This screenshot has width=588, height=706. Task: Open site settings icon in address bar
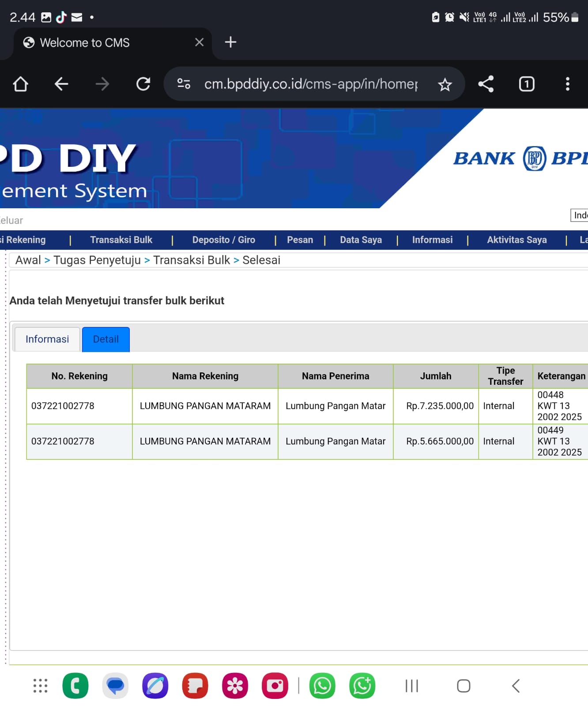pyautogui.click(x=184, y=83)
